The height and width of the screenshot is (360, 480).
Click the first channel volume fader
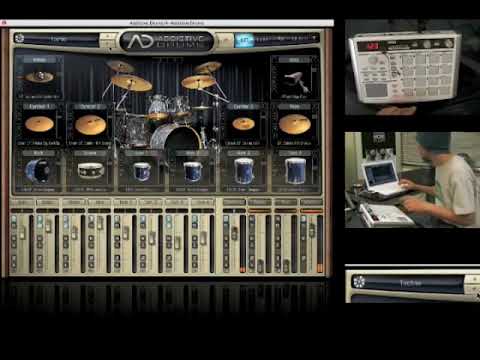23,232
